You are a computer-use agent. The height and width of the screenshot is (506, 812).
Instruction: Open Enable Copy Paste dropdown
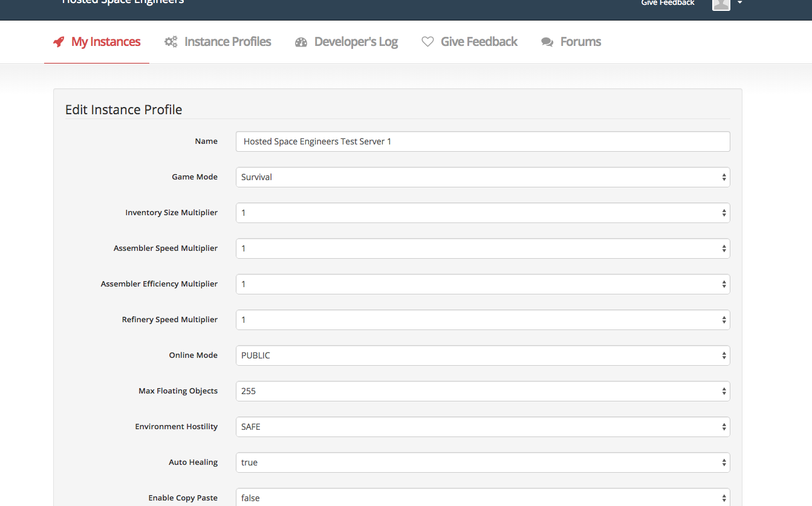[482, 498]
